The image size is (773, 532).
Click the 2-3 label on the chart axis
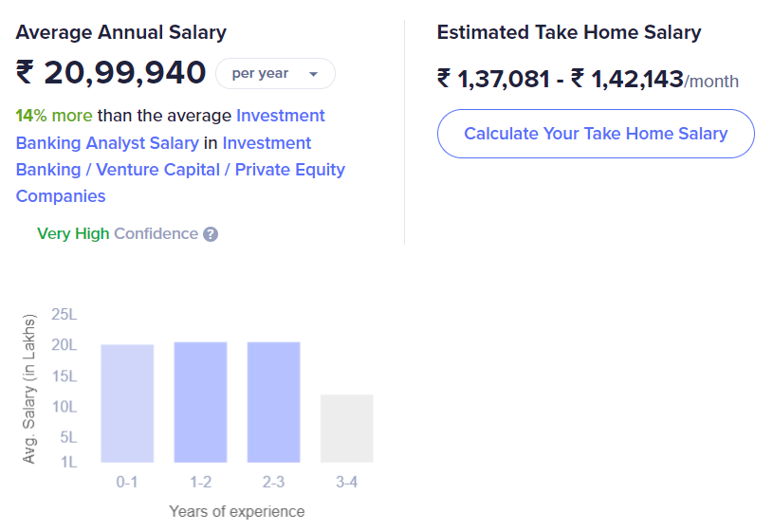[x=274, y=482]
